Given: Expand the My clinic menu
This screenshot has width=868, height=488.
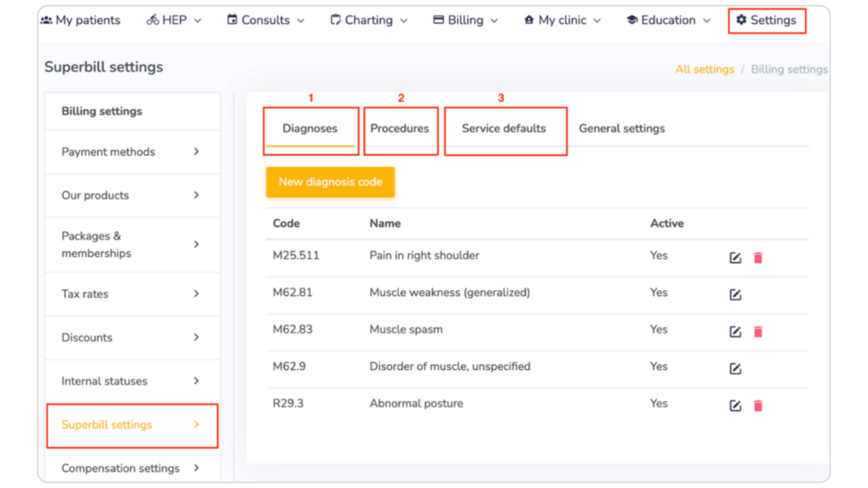Looking at the screenshot, I should coord(562,20).
